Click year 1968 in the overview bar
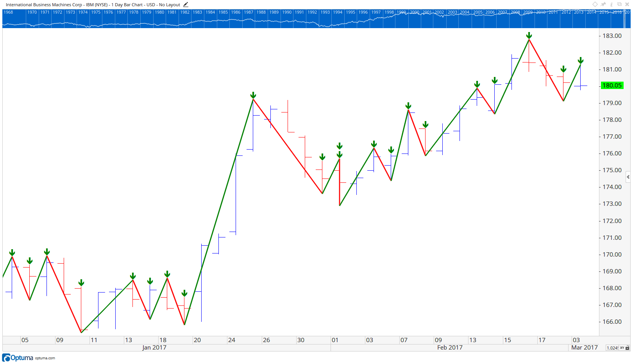The image size is (633, 364). [x=8, y=12]
